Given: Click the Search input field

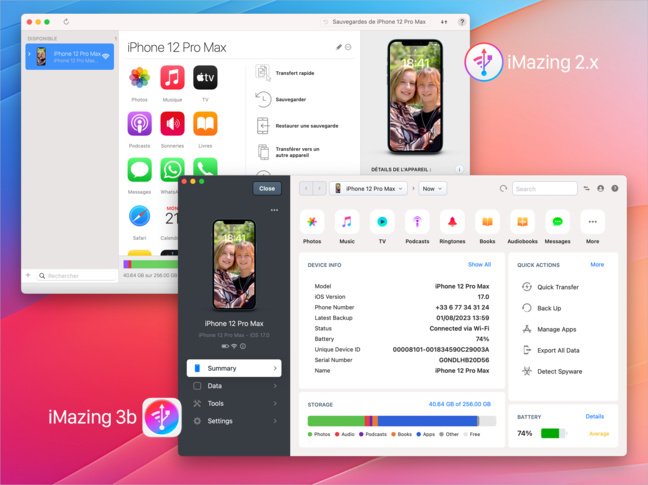Looking at the screenshot, I should [547, 188].
